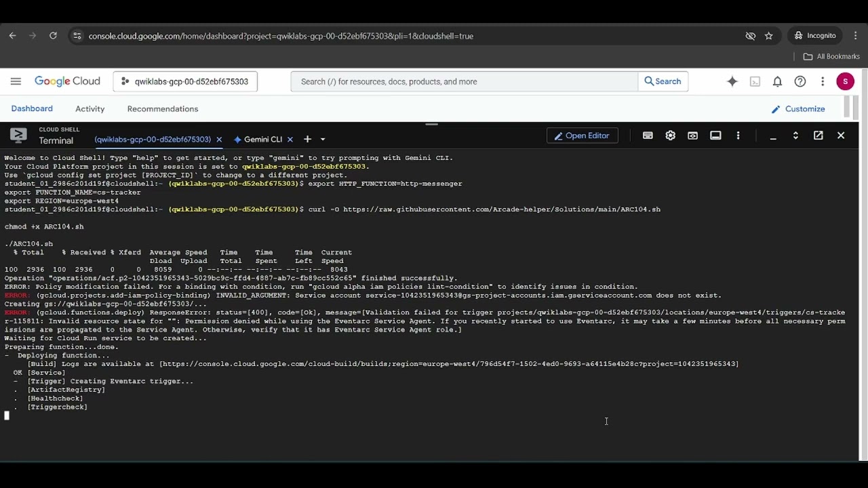Click the page vertical scrollbar
Screen dimensions: 868x488
pyautogui.click(x=865, y=264)
